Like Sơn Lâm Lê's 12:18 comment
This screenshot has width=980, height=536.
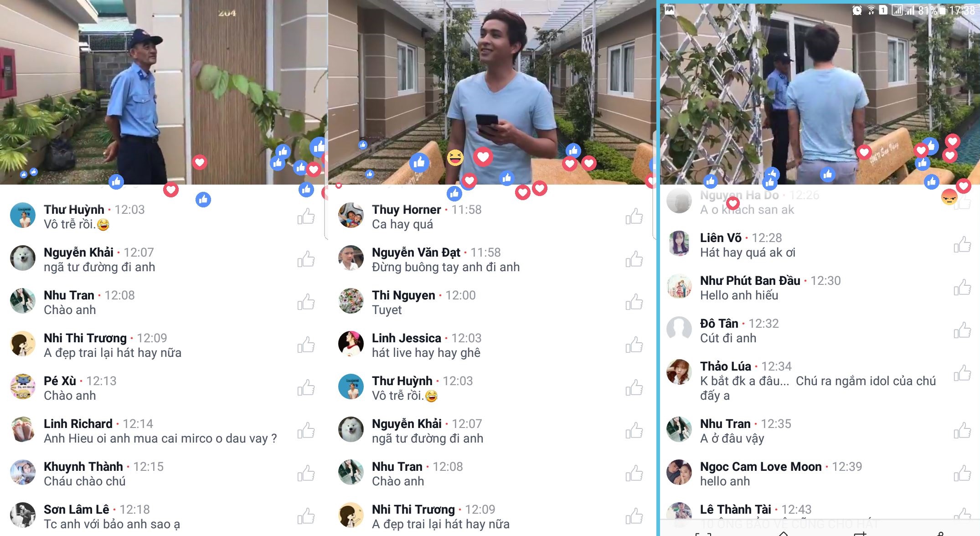coord(306,516)
